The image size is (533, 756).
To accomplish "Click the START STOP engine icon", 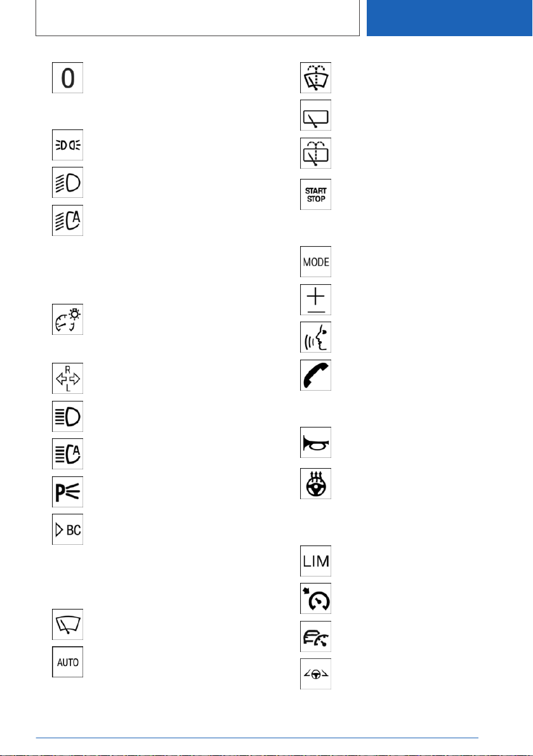I will point(315,194).
